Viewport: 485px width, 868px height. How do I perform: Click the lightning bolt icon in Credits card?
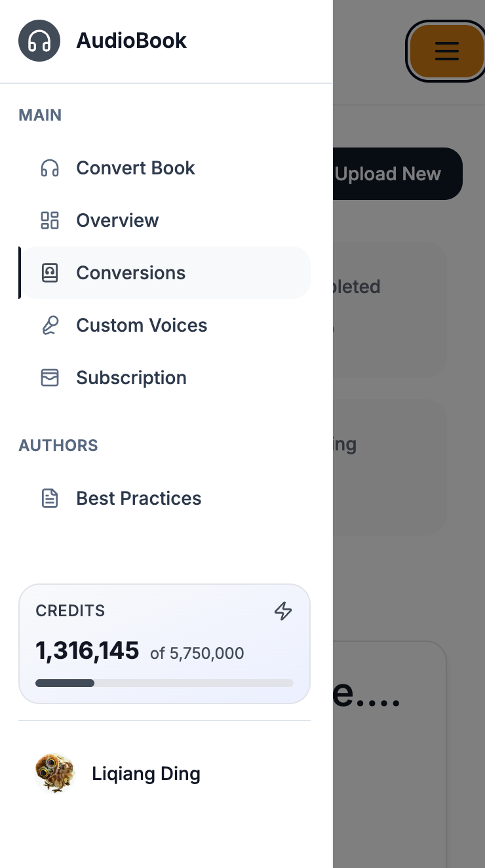pos(283,611)
